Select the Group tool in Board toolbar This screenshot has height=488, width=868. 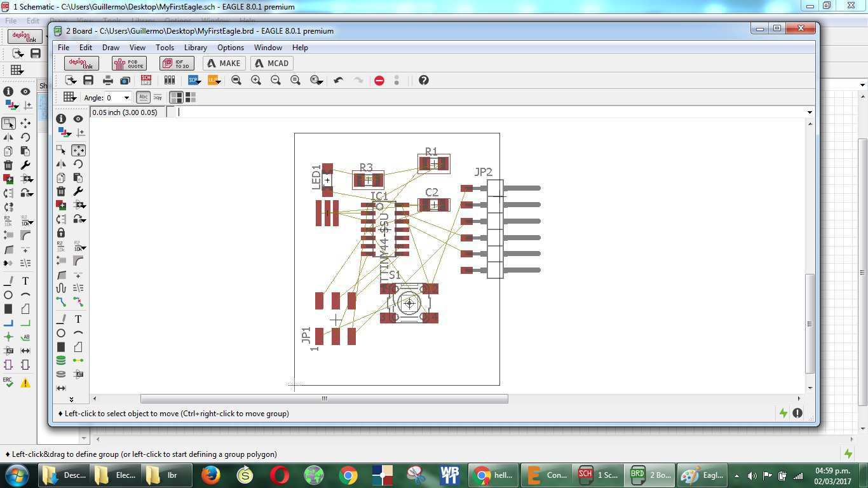(x=61, y=150)
